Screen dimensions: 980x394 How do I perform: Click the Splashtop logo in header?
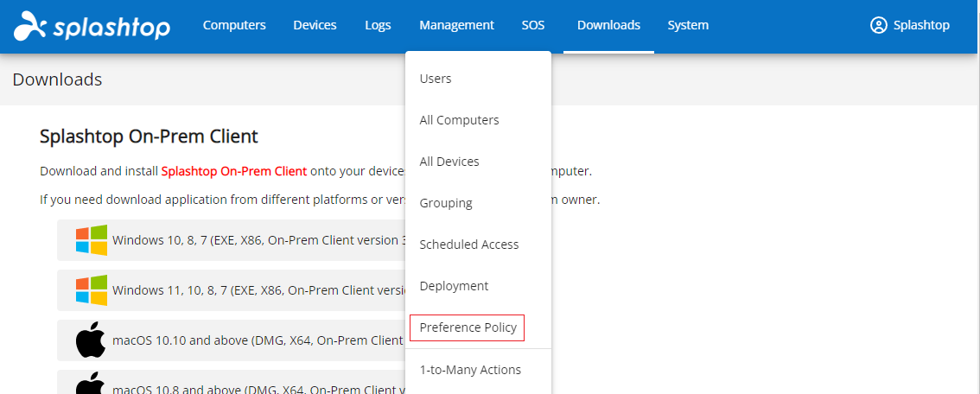[92, 26]
